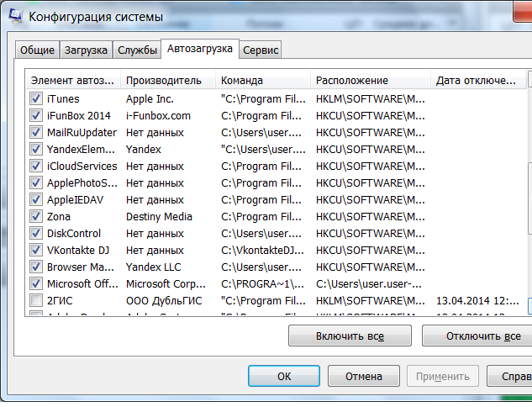
Task: Select the iTunes row name
Action: tap(63, 98)
